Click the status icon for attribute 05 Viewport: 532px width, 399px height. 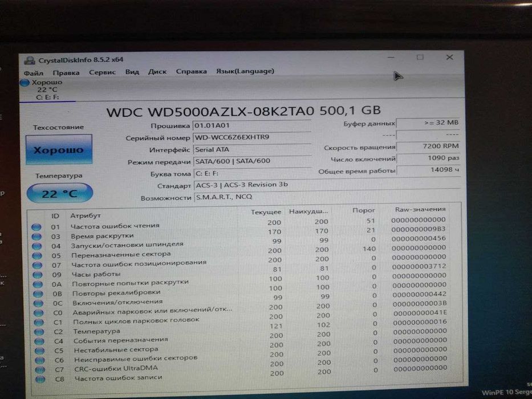tap(37, 256)
